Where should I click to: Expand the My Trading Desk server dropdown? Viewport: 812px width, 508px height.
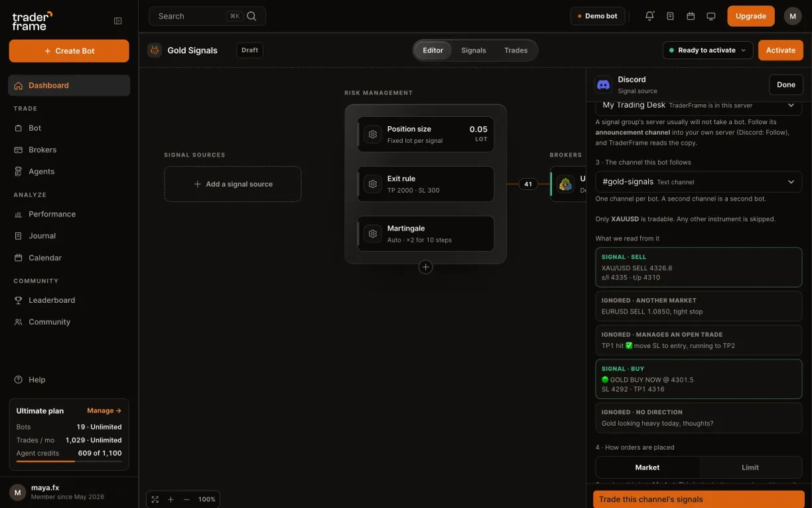[699, 106]
